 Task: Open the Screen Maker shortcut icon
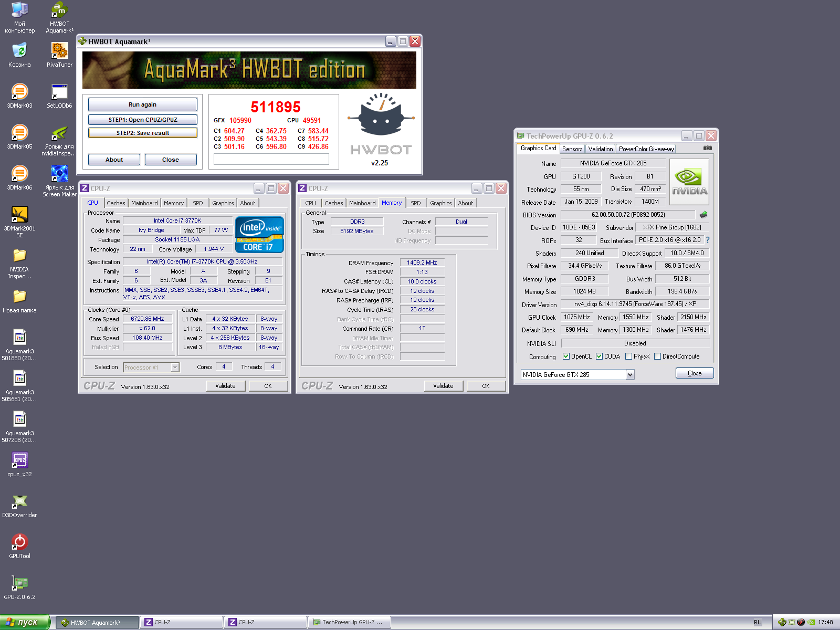click(x=59, y=181)
